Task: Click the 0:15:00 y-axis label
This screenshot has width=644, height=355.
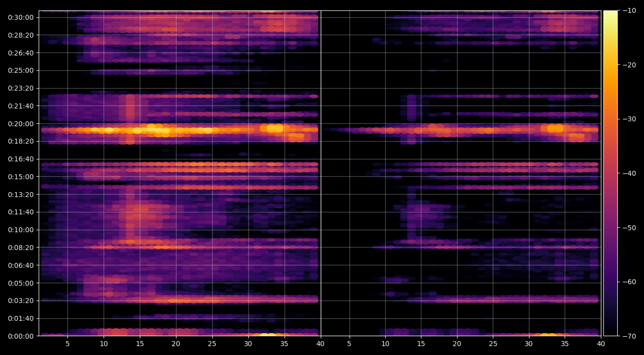Action: [x=20, y=177]
